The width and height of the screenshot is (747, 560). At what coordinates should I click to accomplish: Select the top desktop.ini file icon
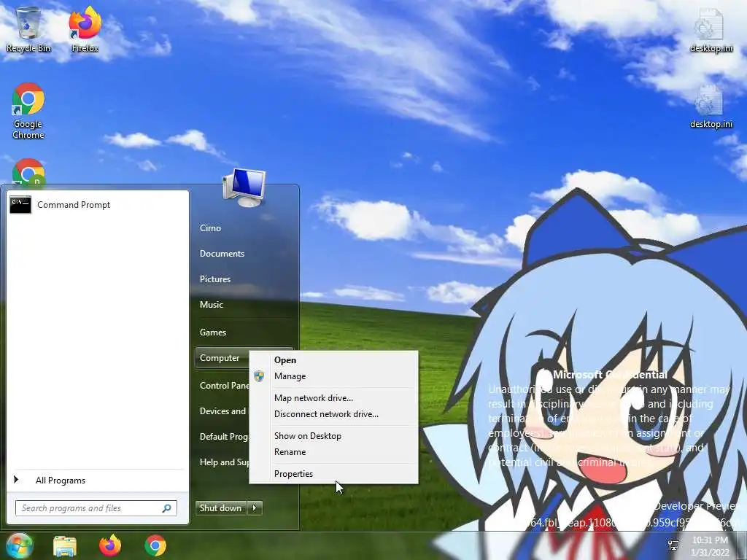coord(711,24)
